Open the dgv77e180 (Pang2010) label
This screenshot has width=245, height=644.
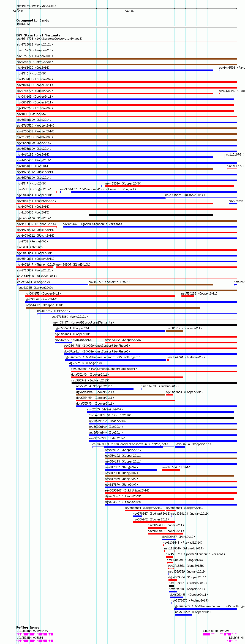[x=86, y=363]
